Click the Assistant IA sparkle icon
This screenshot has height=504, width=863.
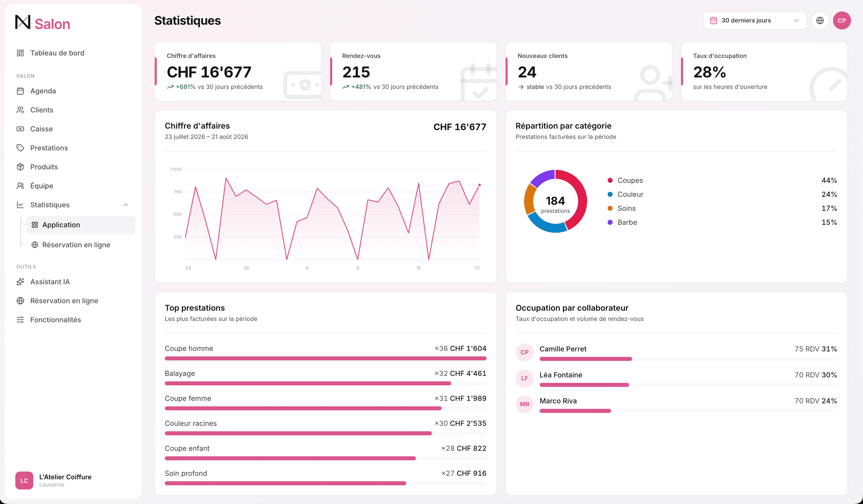[20, 282]
